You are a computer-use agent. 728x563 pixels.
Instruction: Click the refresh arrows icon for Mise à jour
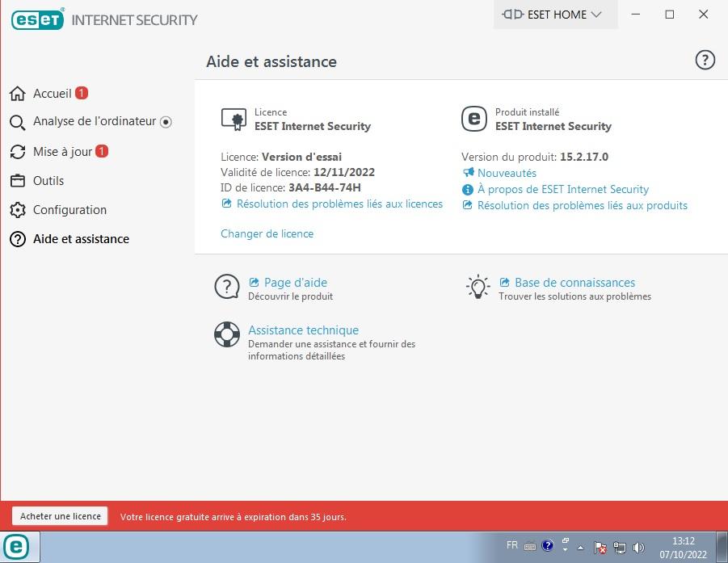pyautogui.click(x=18, y=152)
